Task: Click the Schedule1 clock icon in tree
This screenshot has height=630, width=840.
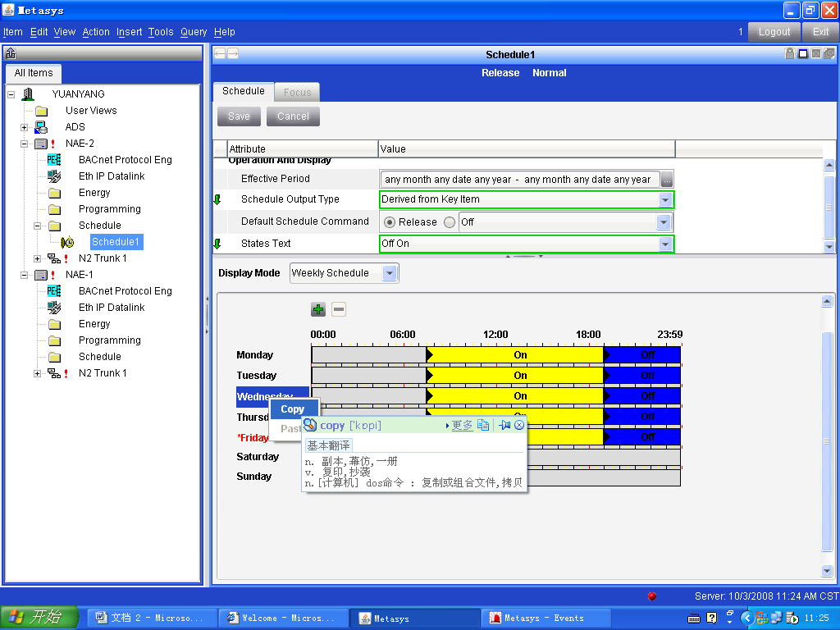Action: (x=67, y=242)
